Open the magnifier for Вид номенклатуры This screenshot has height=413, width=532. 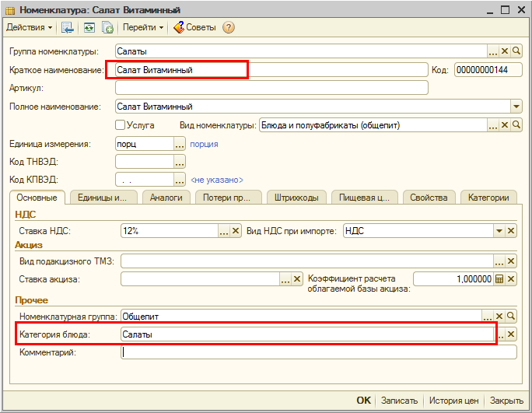[x=516, y=124]
